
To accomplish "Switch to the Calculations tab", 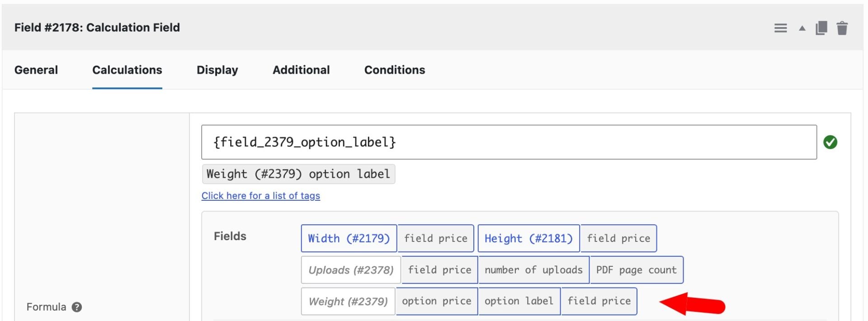I will coord(127,70).
